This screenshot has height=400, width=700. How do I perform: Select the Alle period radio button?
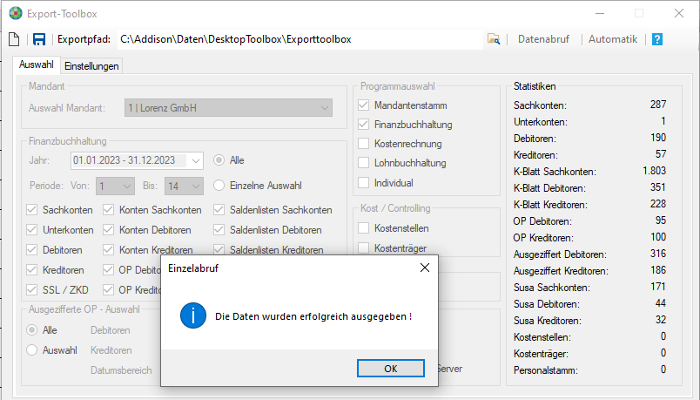[219, 160]
